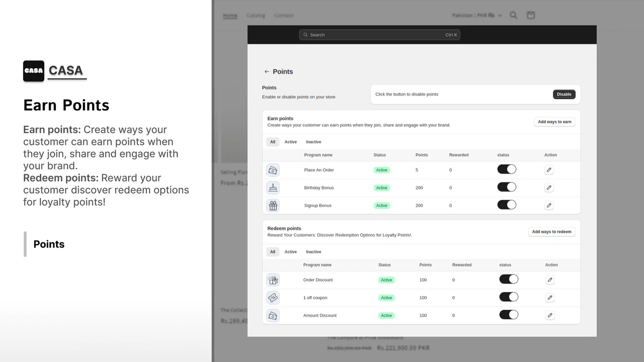This screenshot has height=362, width=644.
Task: Open the storefront Contact menu link
Action: [x=284, y=16]
